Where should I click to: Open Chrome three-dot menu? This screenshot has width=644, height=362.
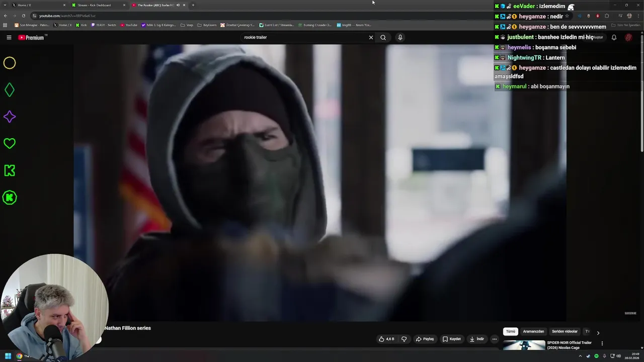(638, 16)
